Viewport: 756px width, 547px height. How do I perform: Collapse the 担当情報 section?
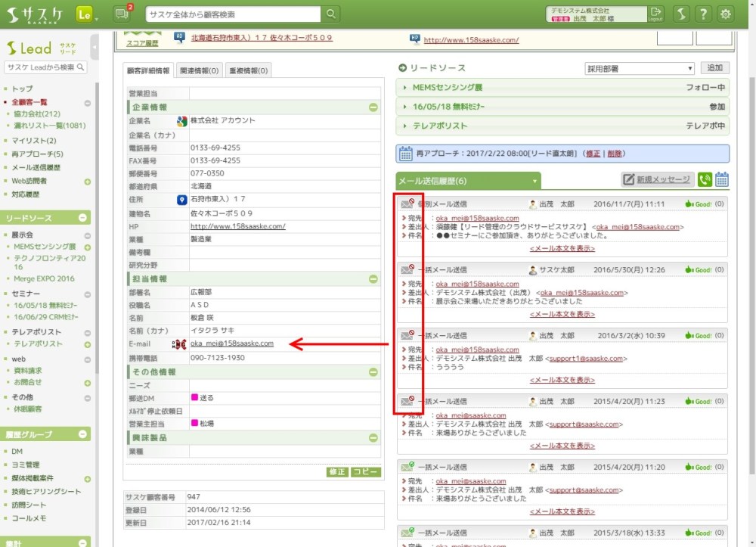click(x=373, y=279)
